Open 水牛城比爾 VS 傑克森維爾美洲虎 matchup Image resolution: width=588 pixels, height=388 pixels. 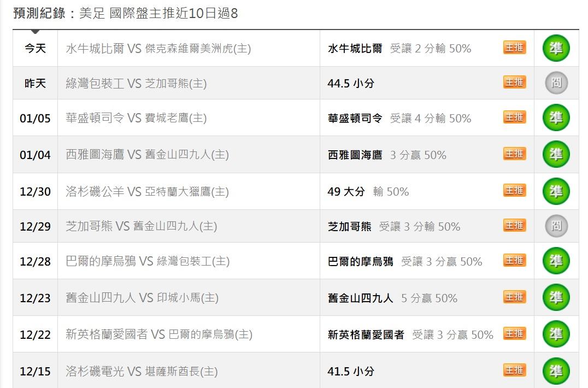click(158, 49)
